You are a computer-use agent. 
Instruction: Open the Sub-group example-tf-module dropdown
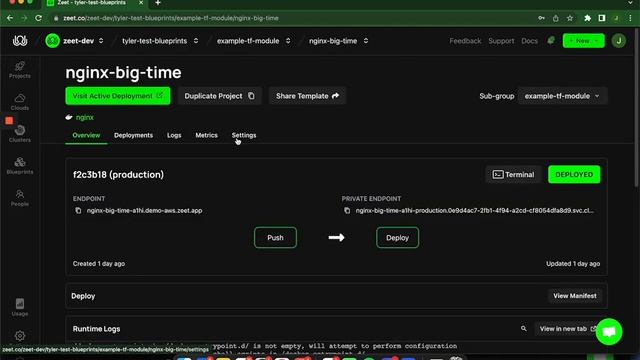[562, 96]
